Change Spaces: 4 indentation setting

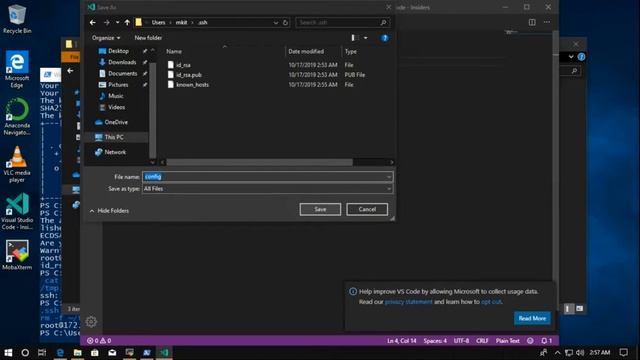(x=435, y=341)
